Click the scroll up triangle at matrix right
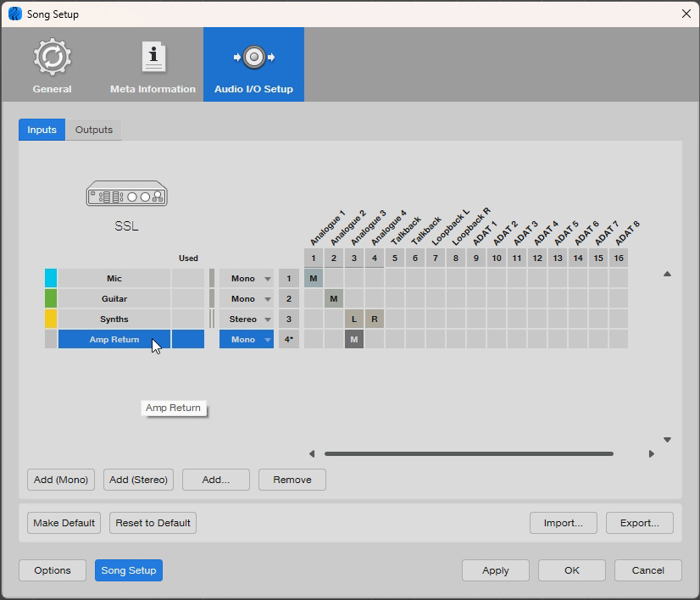This screenshot has width=700, height=600. 667,274
